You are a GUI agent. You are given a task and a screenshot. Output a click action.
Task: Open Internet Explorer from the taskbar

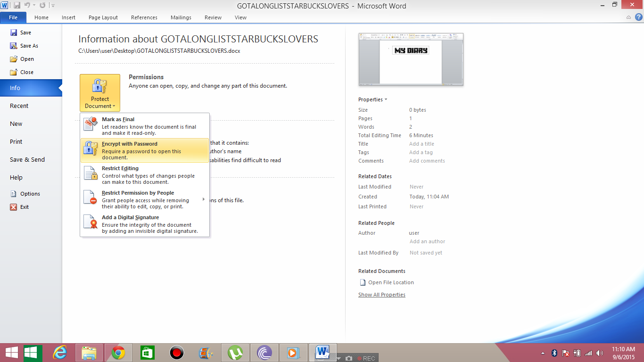(x=60, y=353)
